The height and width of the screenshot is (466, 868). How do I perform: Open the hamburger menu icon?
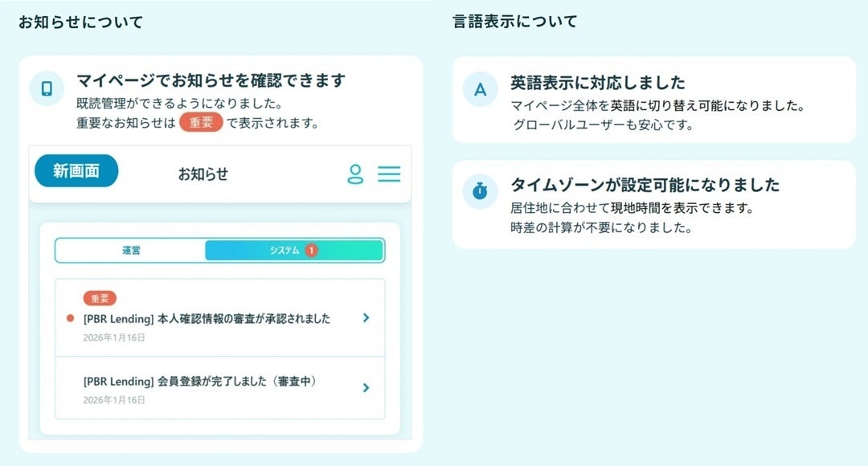point(389,174)
